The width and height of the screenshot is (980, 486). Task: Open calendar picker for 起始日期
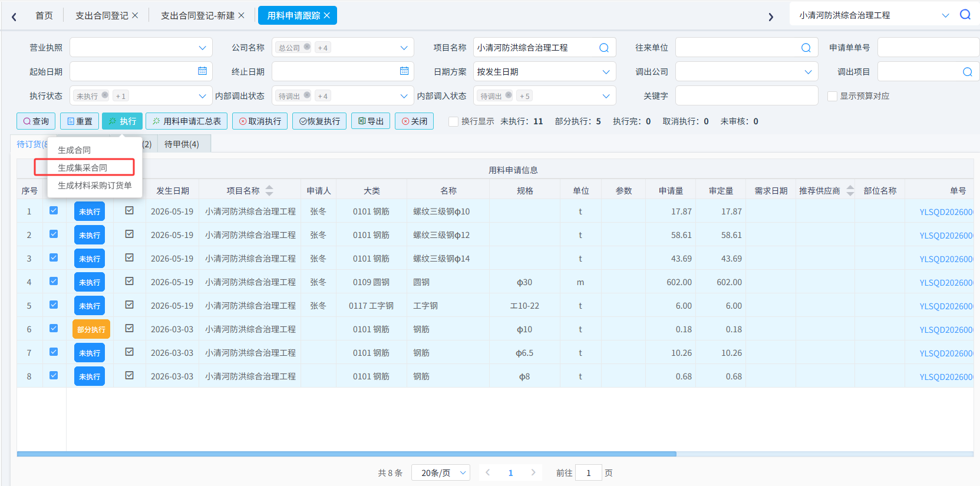(202, 71)
